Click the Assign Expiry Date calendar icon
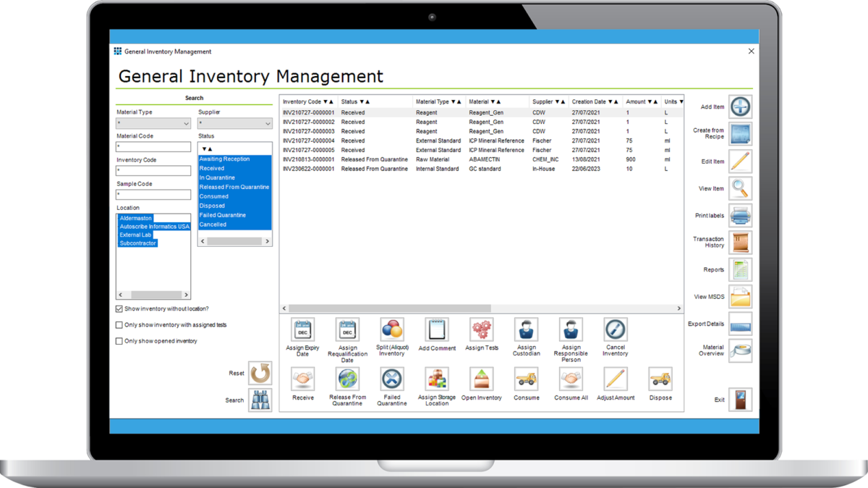Image resolution: width=868 pixels, height=488 pixels. (x=302, y=330)
